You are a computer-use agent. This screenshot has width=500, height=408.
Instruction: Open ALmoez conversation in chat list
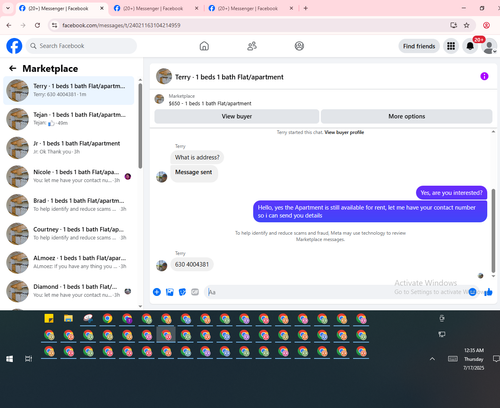[x=69, y=262]
